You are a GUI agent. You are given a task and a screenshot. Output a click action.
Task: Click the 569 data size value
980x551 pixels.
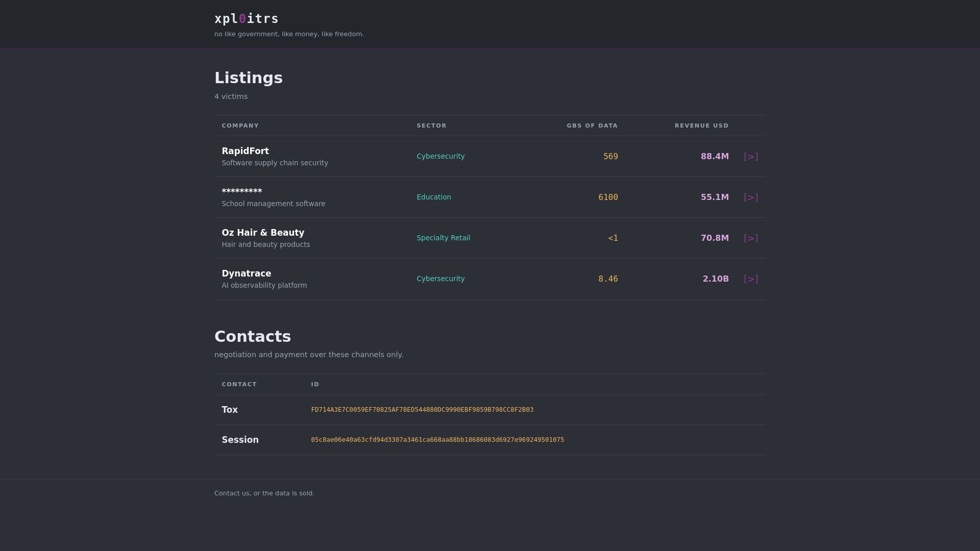(610, 157)
